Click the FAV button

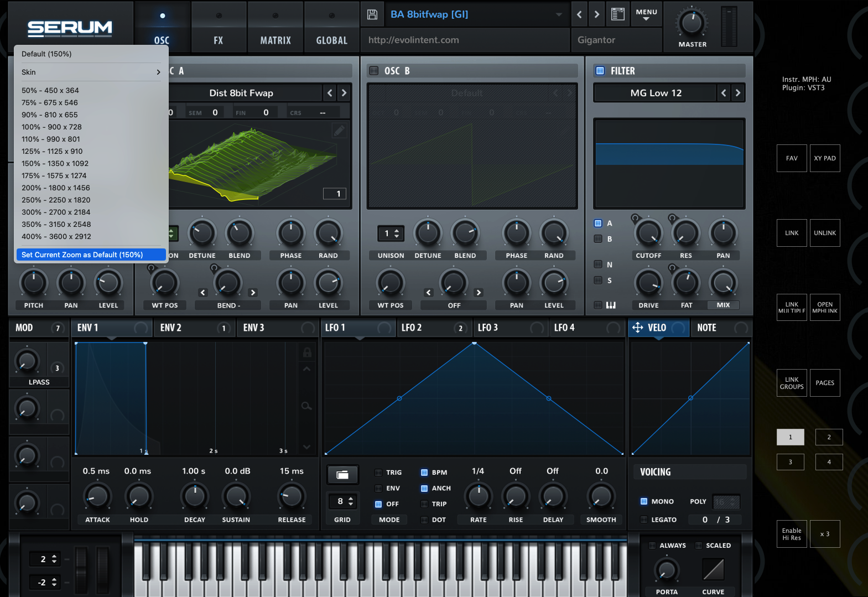tap(792, 158)
